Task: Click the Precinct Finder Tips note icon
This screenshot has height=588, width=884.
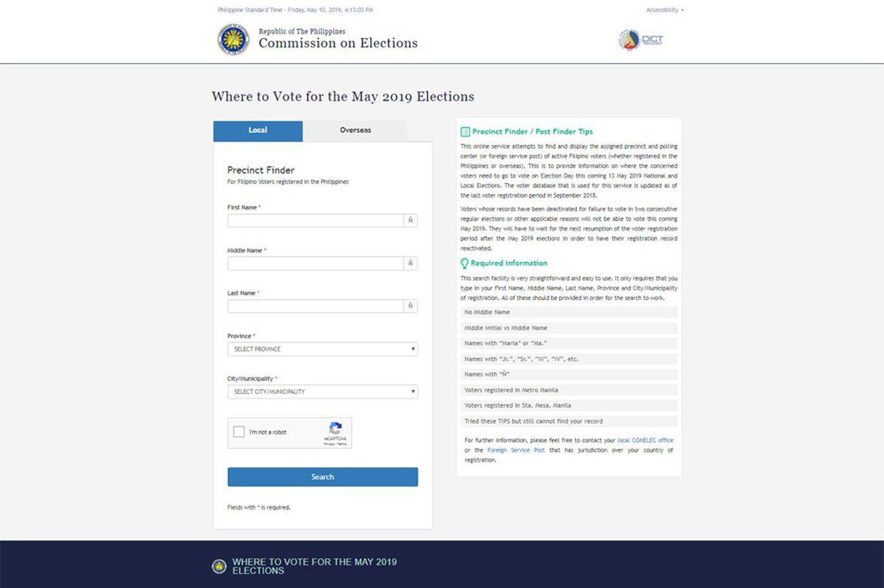Action: click(464, 131)
